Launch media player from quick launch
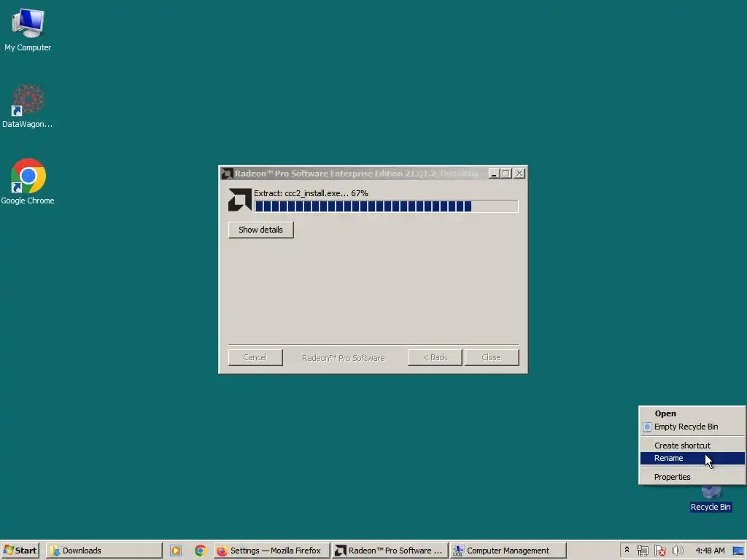This screenshot has height=560, width=747. click(176, 551)
